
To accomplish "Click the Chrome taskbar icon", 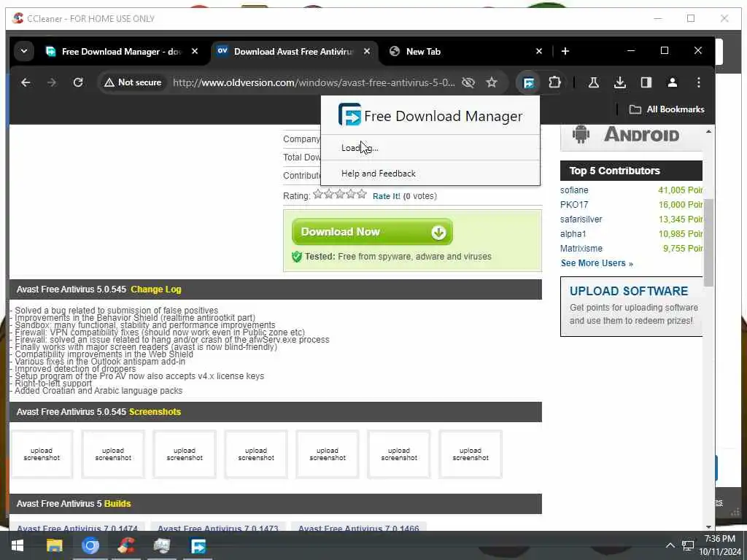I will [90, 545].
